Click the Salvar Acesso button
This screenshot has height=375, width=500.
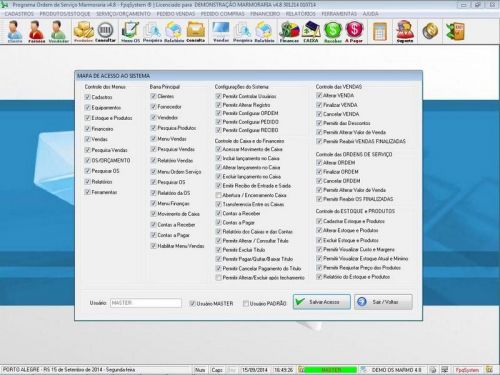(322, 302)
